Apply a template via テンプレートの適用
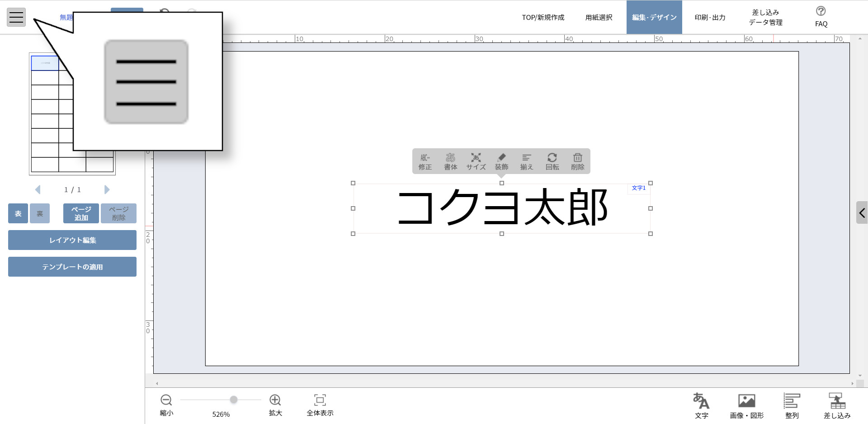This screenshot has height=424, width=868. 72,267
